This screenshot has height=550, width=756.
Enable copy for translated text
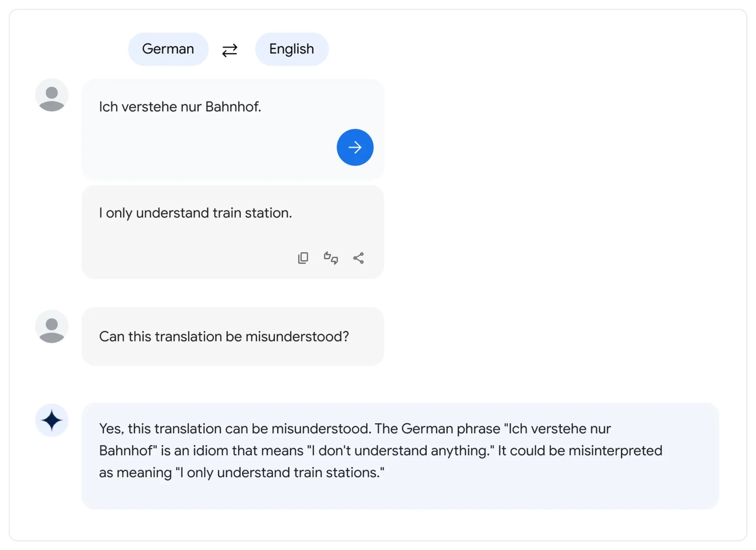303,258
